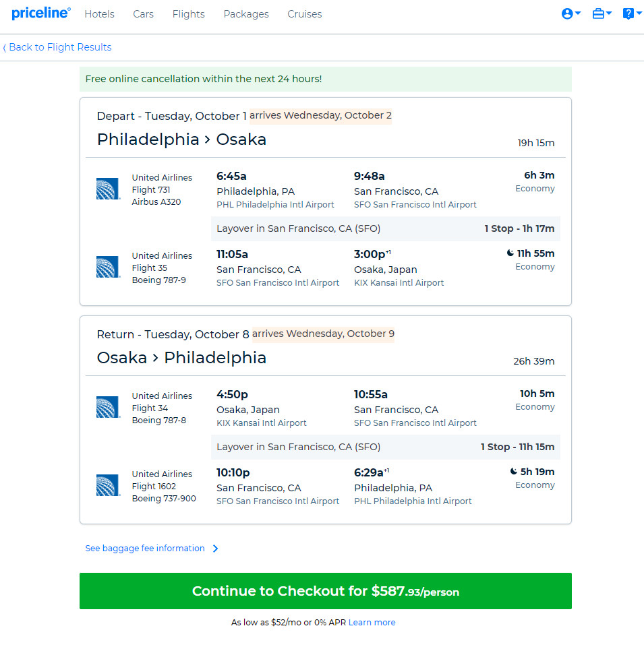Click United Airlines logo for Flight 731

[108, 189]
